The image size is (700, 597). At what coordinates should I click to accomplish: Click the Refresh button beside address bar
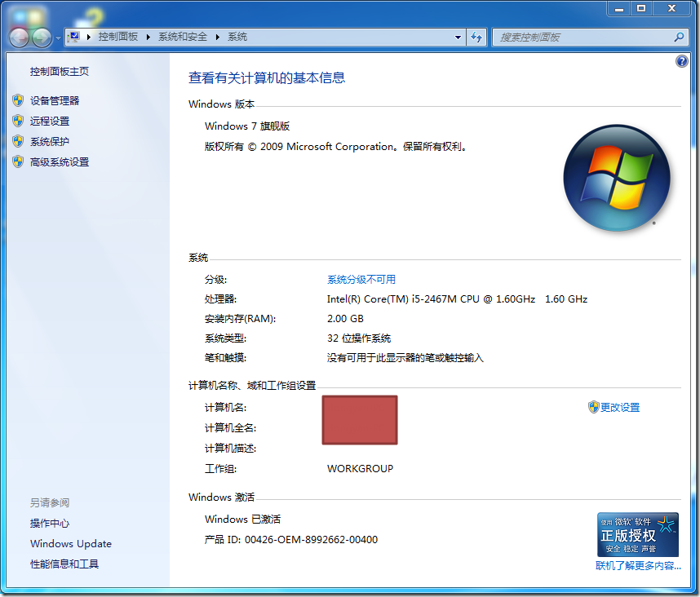tap(476, 38)
